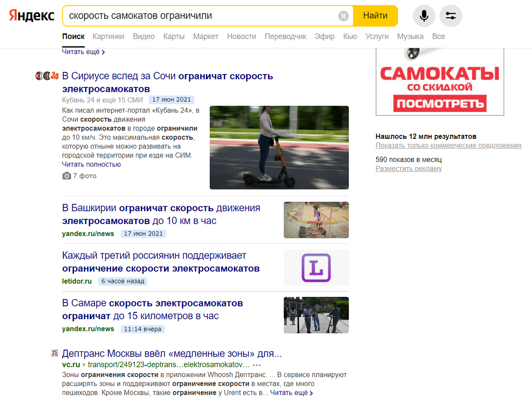Open the purple L letidor thumbnail
Image resolution: width=532 pixels, height=398 pixels.
point(316,268)
